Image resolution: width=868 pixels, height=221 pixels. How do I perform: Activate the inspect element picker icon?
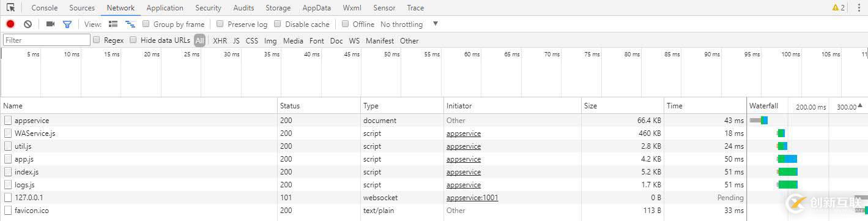click(10, 8)
